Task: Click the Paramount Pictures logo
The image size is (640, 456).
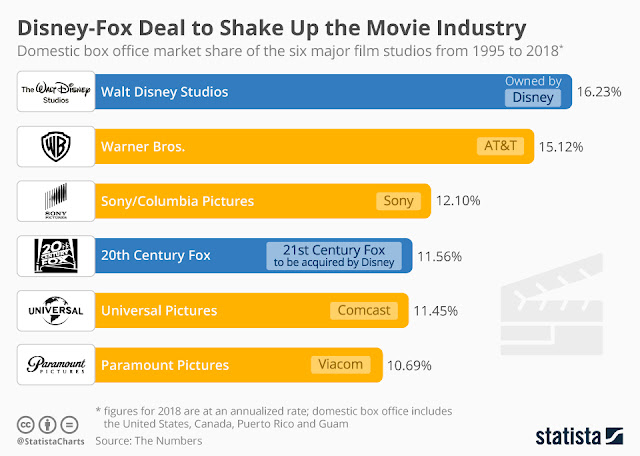Action: coord(56,365)
